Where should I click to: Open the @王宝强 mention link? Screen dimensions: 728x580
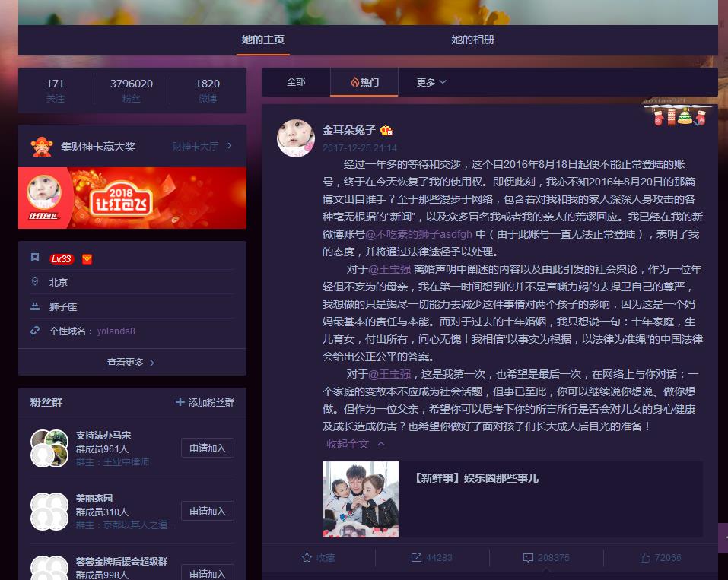coord(389,269)
